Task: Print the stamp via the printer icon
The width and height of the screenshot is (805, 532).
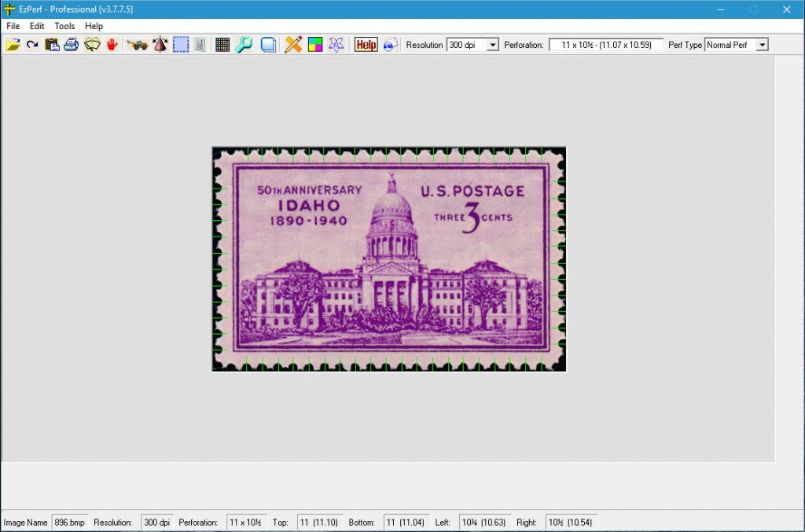Action: tap(71, 45)
